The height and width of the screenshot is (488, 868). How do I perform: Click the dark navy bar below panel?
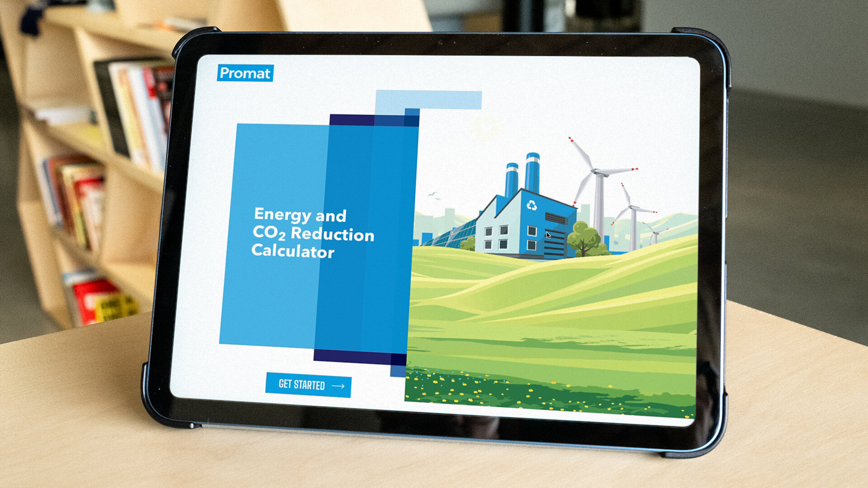click(x=360, y=357)
